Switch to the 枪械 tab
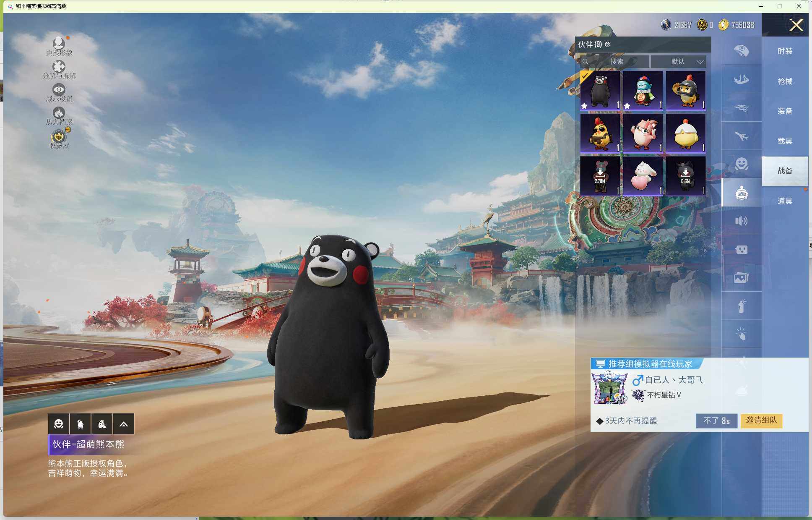 click(x=785, y=81)
